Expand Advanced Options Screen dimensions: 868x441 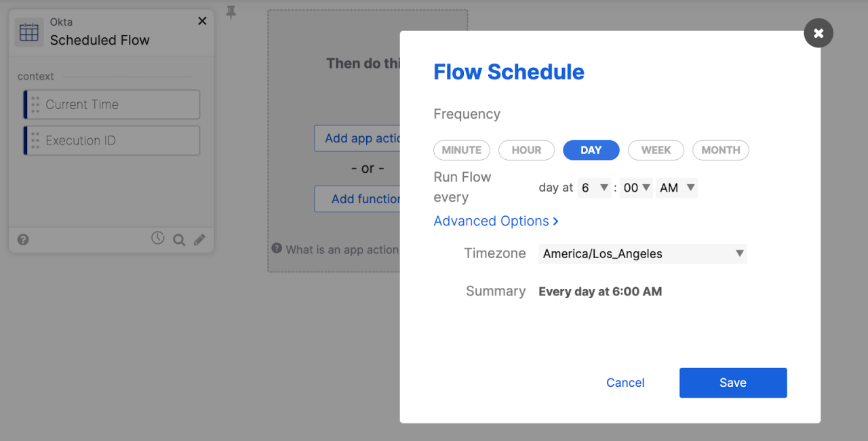click(x=496, y=221)
